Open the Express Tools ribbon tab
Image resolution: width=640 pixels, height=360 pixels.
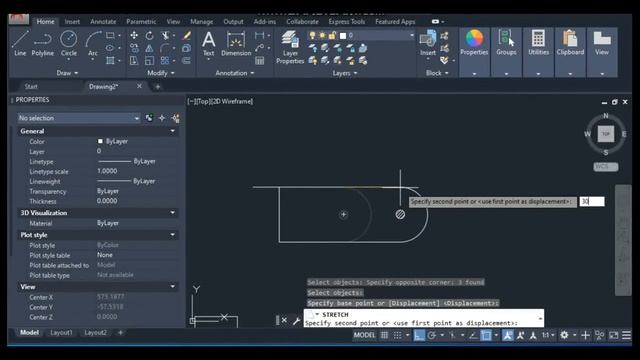click(x=347, y=22)
